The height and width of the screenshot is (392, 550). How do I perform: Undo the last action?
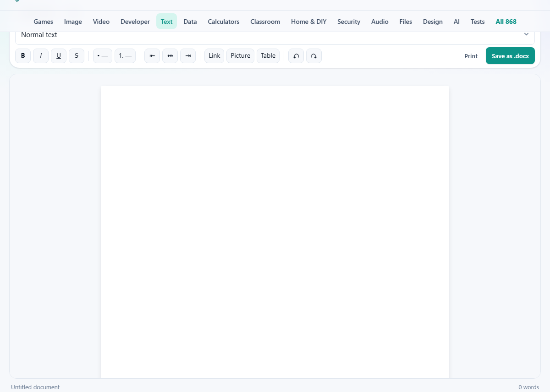coord(296,56)
